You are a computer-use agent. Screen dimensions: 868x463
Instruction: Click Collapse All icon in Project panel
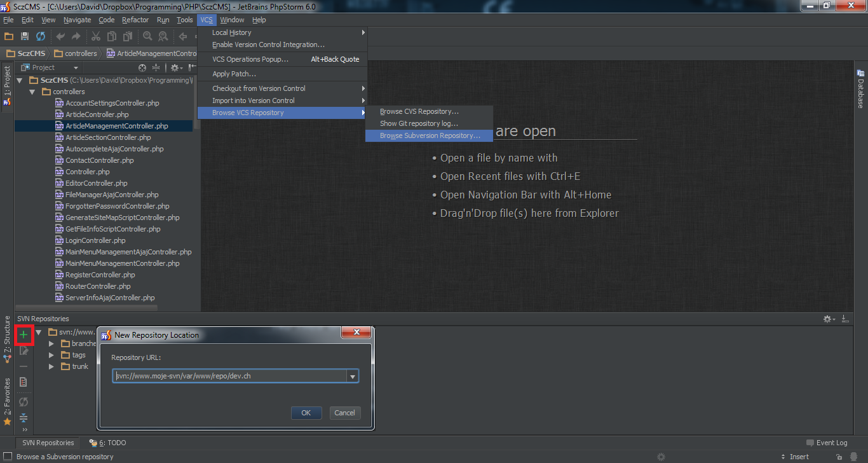156,67
